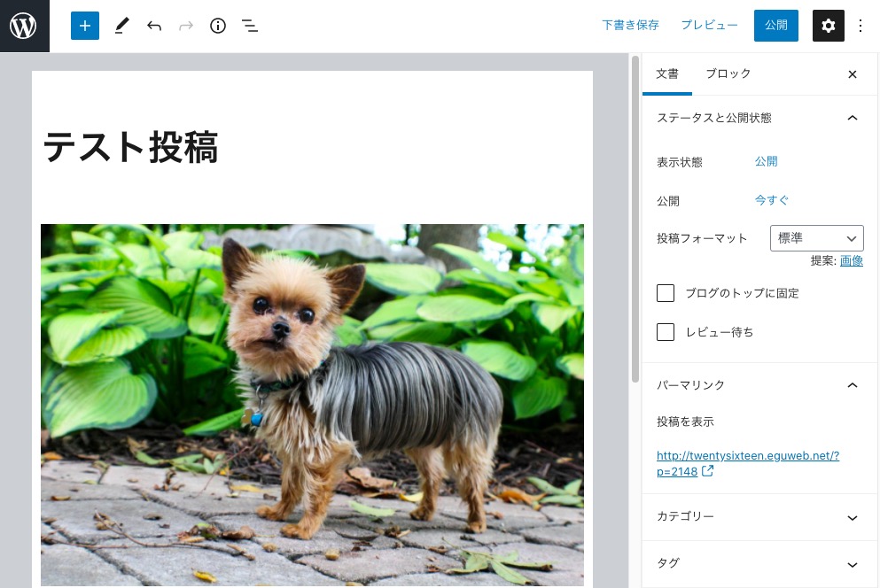The width and height of the screenshot is (880, 588).
Task: Check the レビュー待ち checkbox
Action: pos(666,332)
